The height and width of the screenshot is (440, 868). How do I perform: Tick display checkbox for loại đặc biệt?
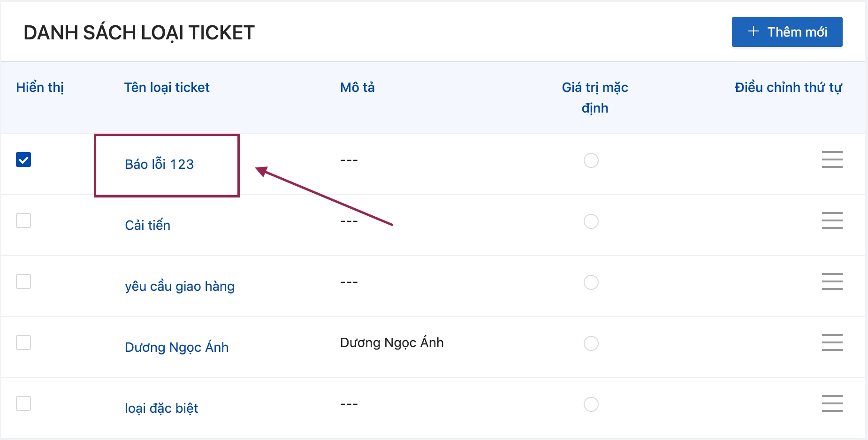(x=23, y=403)
